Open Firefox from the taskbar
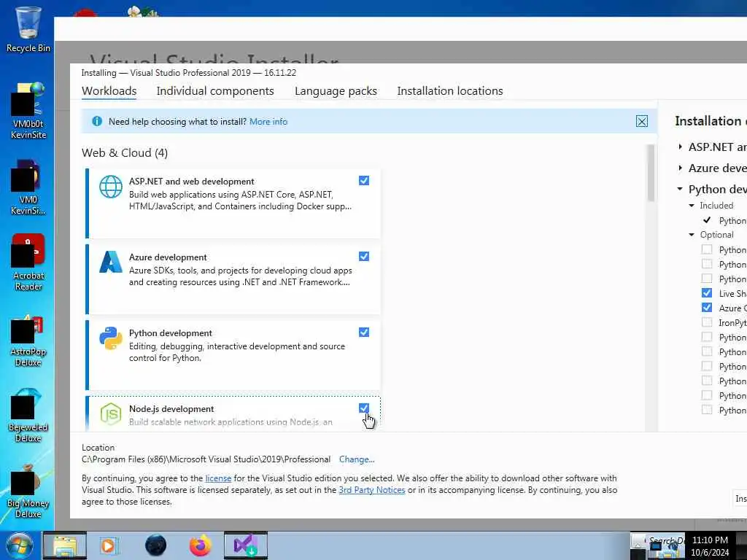The height and width of the screenshot is (560, 747). pos(201,545)
